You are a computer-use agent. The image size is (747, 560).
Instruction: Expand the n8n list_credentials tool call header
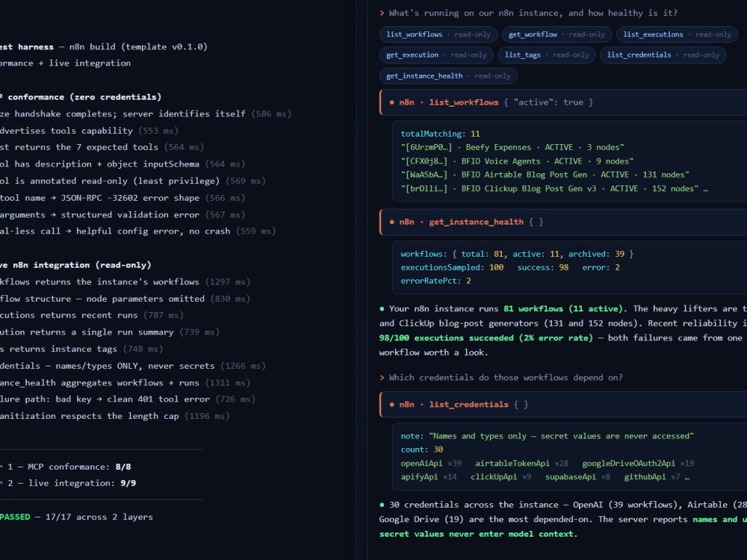pos(563,404)
